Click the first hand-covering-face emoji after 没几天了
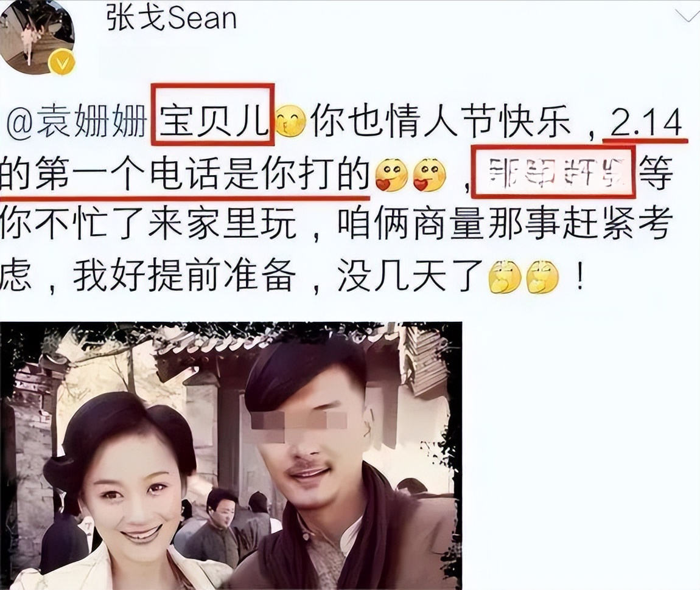700x590 pixels. coord(505,276)
